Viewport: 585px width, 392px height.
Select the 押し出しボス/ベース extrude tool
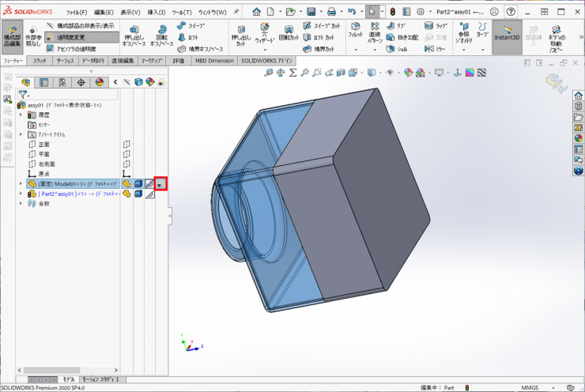[x=134, y=36]
